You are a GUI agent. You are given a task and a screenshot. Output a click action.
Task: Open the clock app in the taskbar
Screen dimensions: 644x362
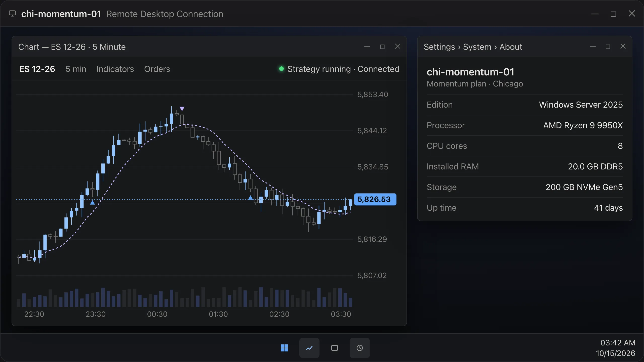coord(359,348)
